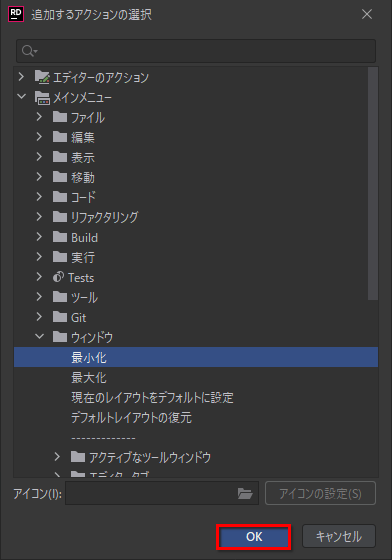The height and width of the screenshot is (560, 392).
Task: Expand the ファイル folder chevron
Action: pos(39,117)
